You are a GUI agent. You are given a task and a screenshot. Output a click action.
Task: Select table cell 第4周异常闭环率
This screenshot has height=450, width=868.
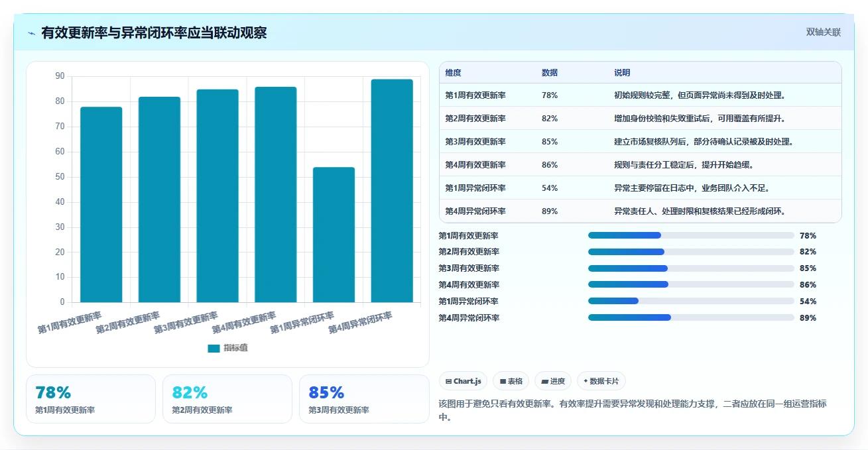(475, 211)
